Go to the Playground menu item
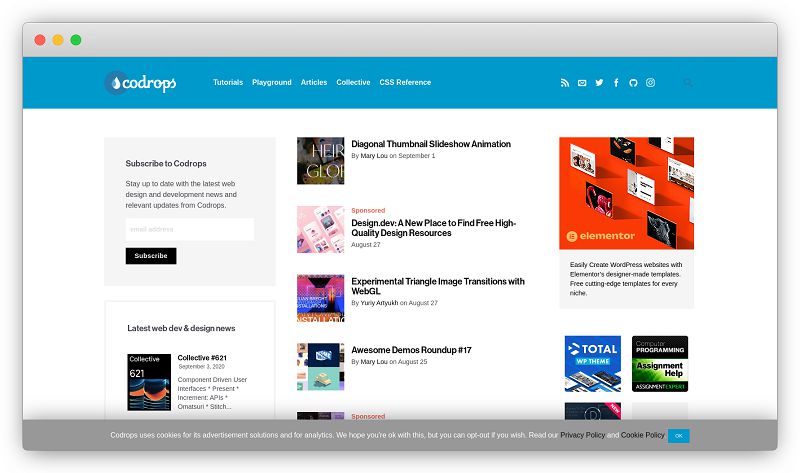 coord(272,83)
